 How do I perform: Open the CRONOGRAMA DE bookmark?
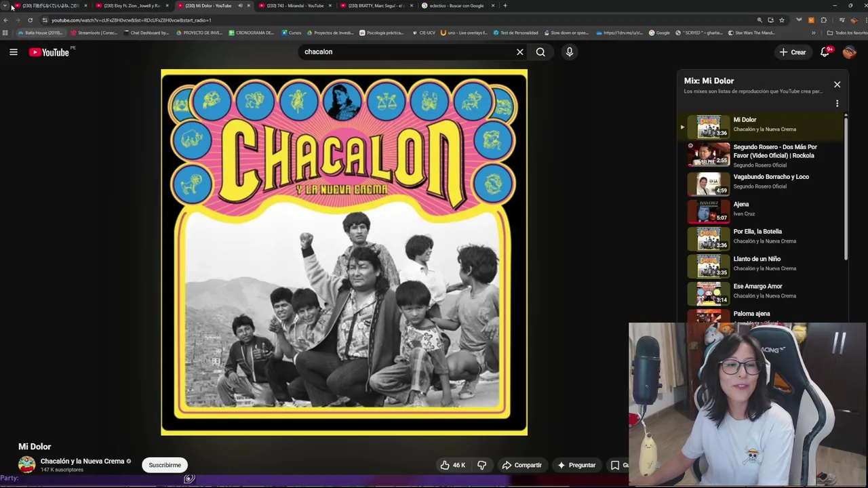point(251,33)
